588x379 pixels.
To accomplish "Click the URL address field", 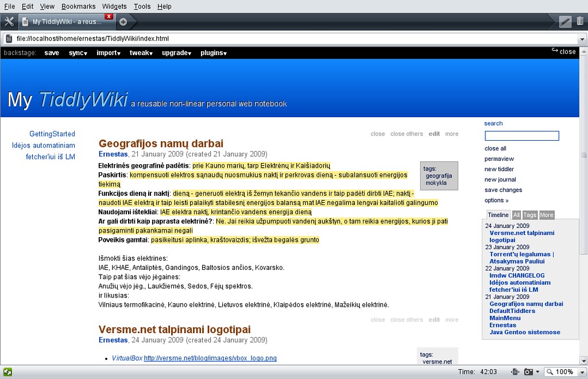I will (296, 38).
